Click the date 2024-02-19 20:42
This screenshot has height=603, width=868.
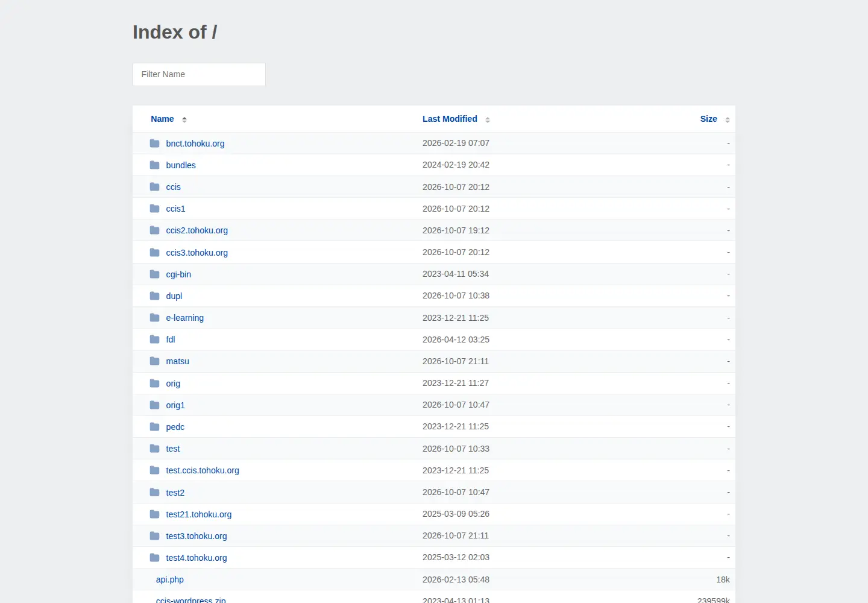click(456, 165)
